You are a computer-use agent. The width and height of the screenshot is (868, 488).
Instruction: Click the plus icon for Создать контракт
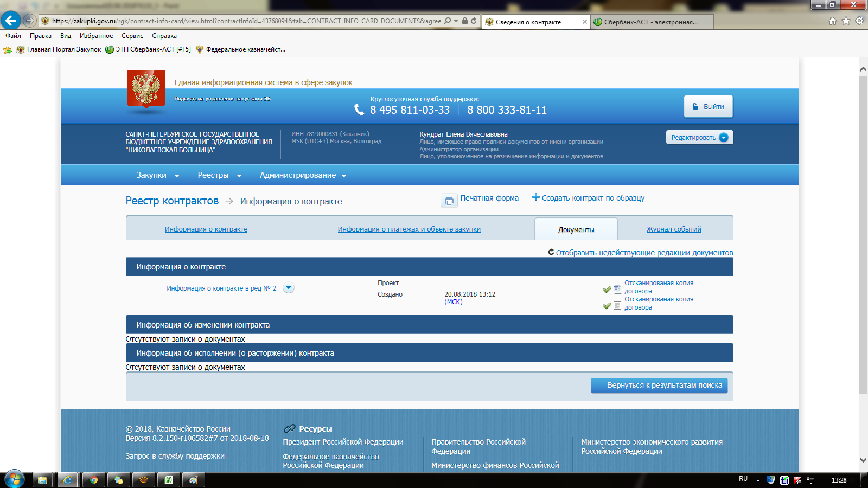(535, 197)
